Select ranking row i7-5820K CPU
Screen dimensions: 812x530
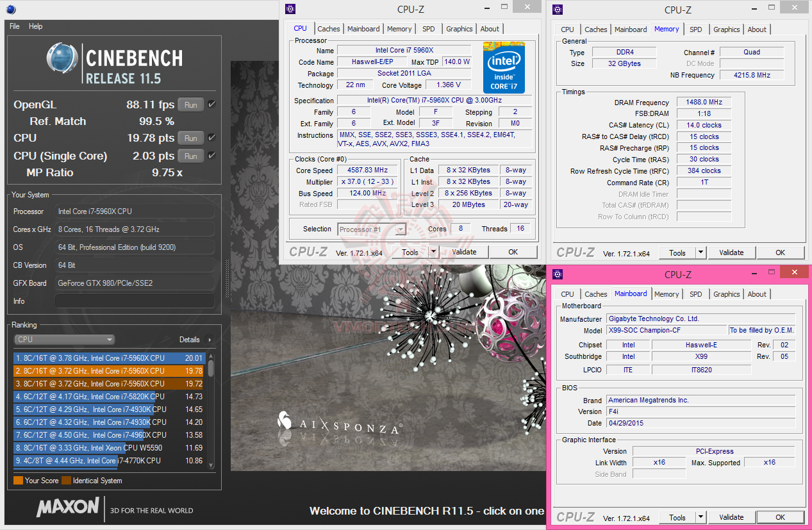click(x=109, y=397)
